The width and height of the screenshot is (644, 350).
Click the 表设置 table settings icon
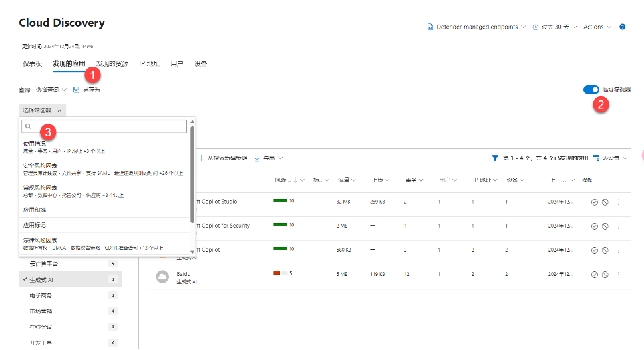pyautogui.click(x=596, y=158)
